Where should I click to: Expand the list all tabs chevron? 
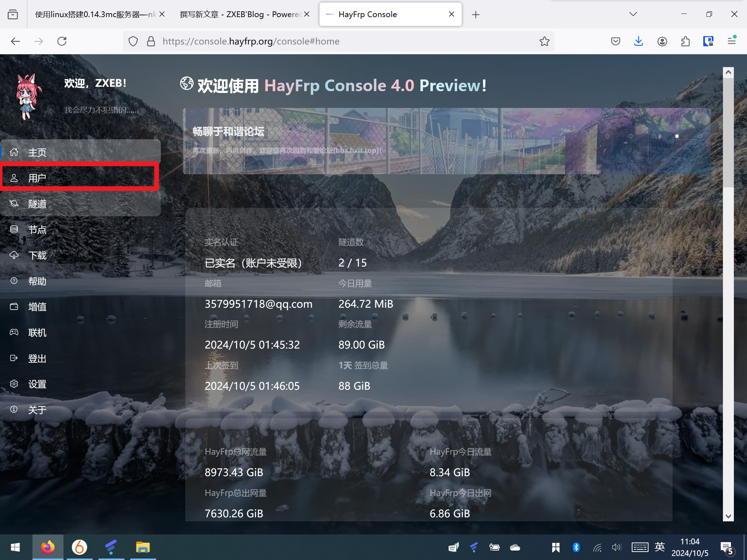pos(633,14)
